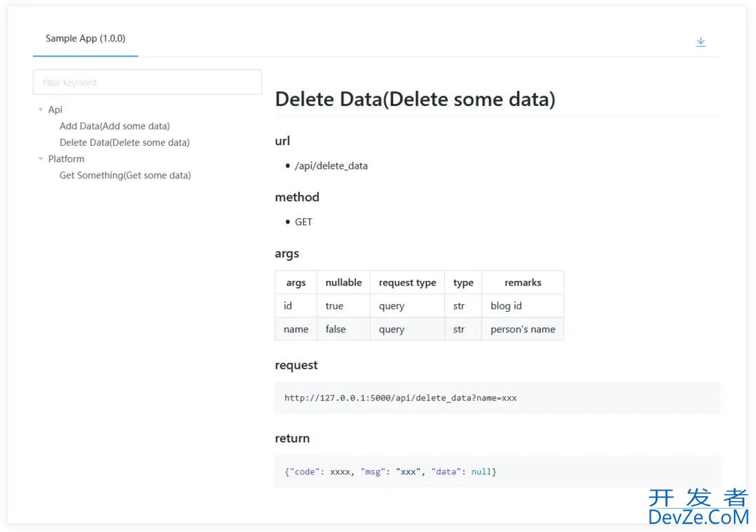Collapse the Platform tree group arrow
This screenshot has width=756, height=532.
41,159
